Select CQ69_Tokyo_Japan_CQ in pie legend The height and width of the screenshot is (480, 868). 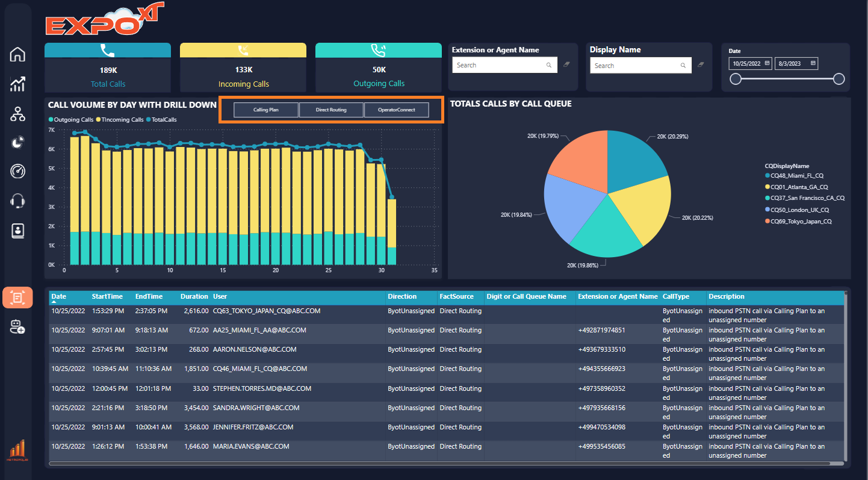(799, 221)
